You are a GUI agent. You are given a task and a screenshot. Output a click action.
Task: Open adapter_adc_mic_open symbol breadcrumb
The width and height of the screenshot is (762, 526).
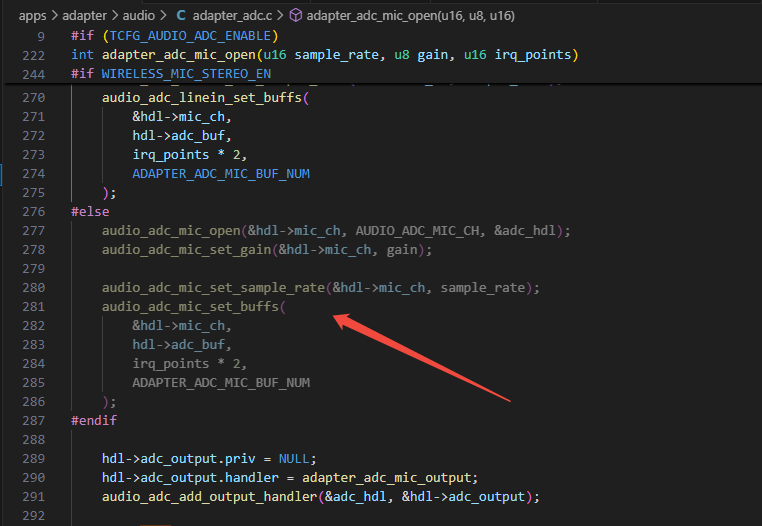point(410,16)
